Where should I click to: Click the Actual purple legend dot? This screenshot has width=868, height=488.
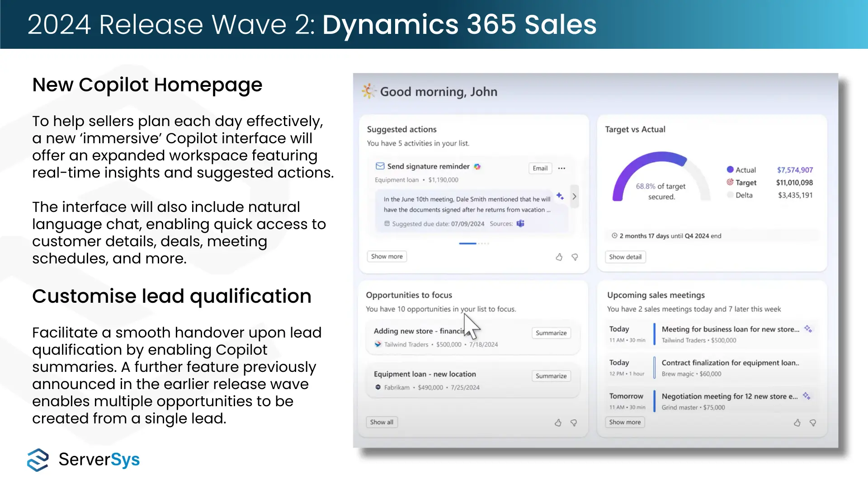730,169
